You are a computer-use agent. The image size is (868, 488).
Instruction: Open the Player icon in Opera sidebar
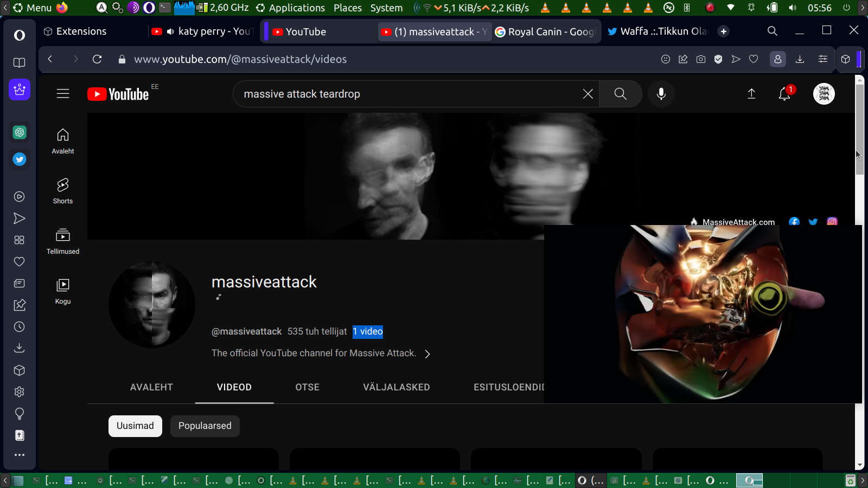click(20, 197)
